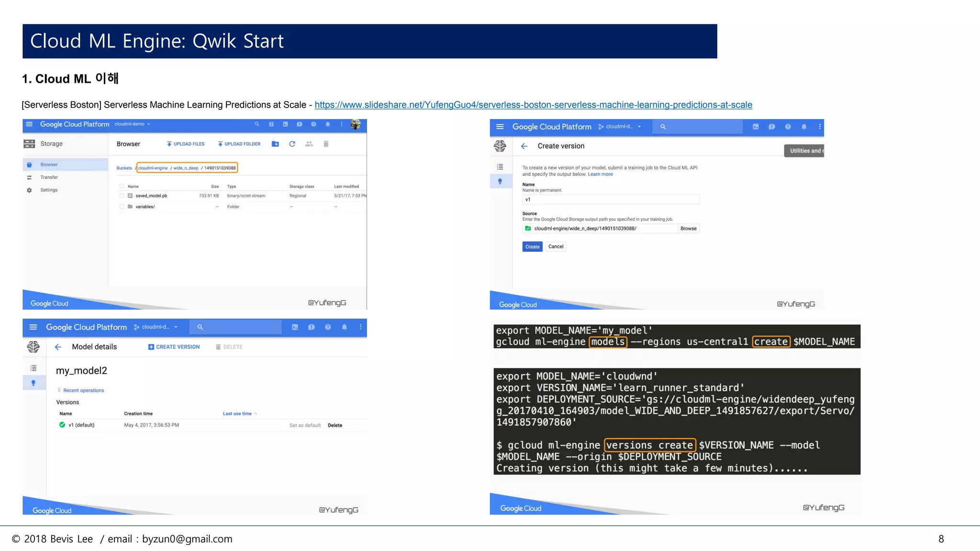
Task: Click Storage product icon in sidebar
Action: coord(29,144)
